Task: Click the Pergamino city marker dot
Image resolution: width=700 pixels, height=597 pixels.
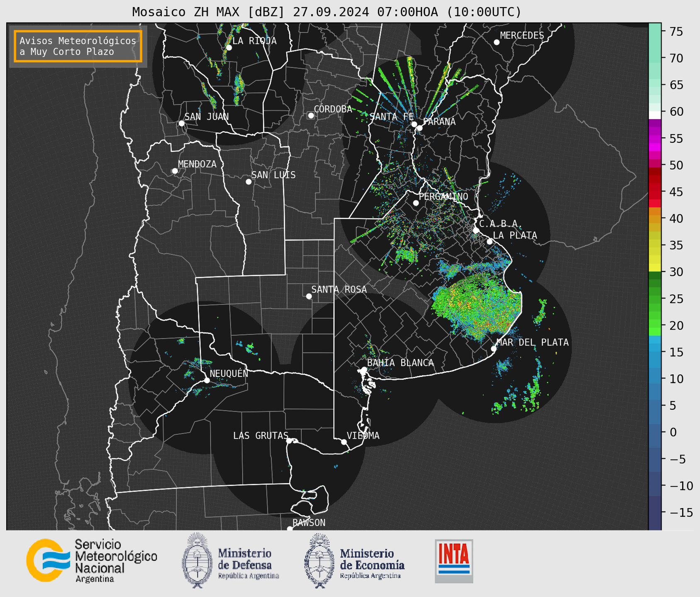Action: 416,203
